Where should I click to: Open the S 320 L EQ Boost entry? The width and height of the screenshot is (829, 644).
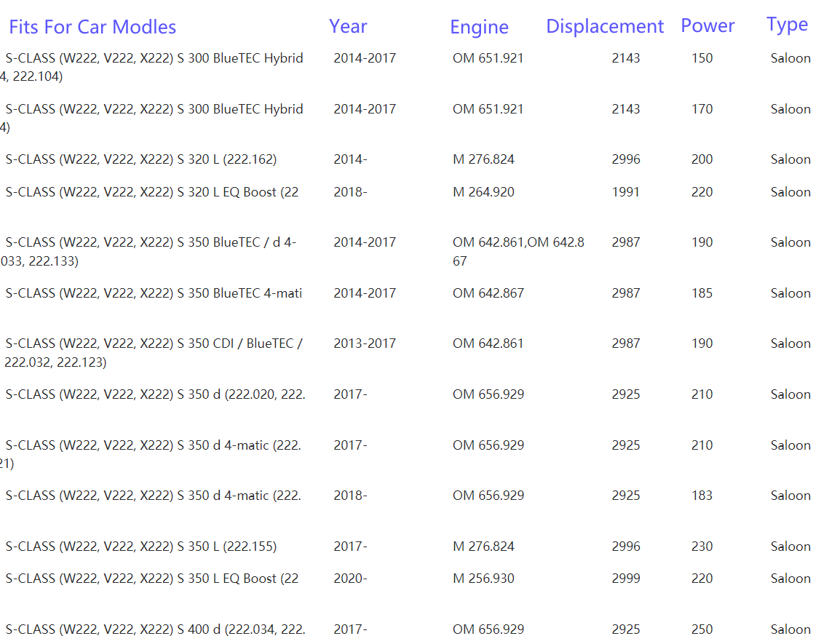(x=152, y=192)
